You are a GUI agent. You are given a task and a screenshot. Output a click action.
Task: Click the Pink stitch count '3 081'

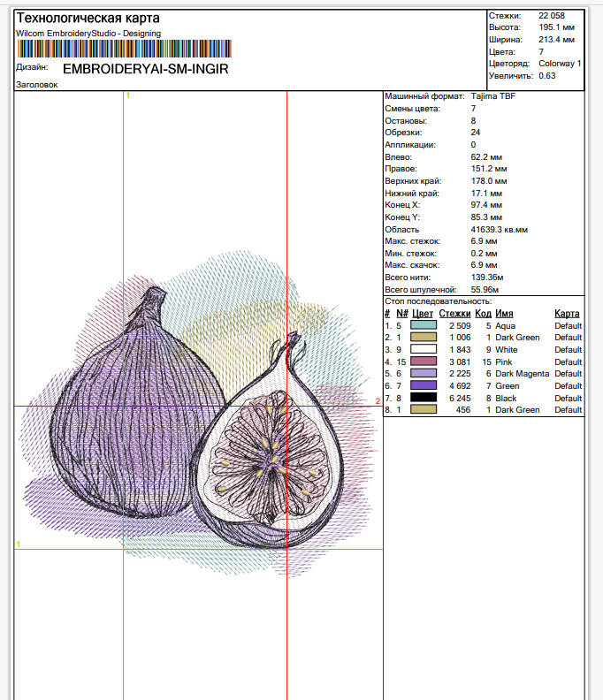click(x=460, y=362)
